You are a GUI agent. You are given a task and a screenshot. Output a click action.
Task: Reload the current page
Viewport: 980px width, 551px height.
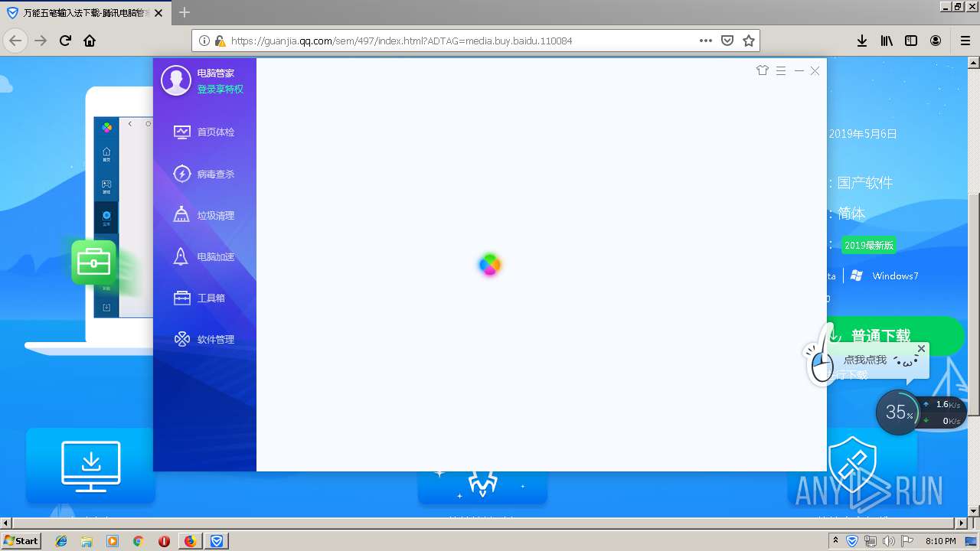click(x=65, y=41)
